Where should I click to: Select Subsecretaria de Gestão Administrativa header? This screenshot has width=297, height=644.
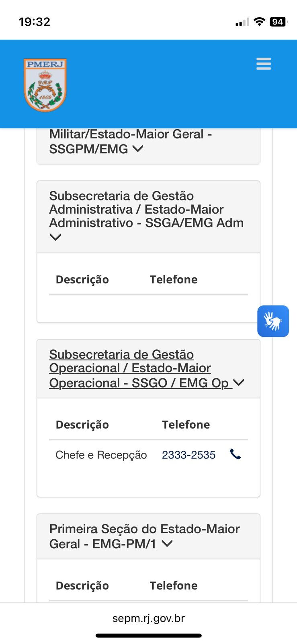pyautogui.click(x=146, y=209)
